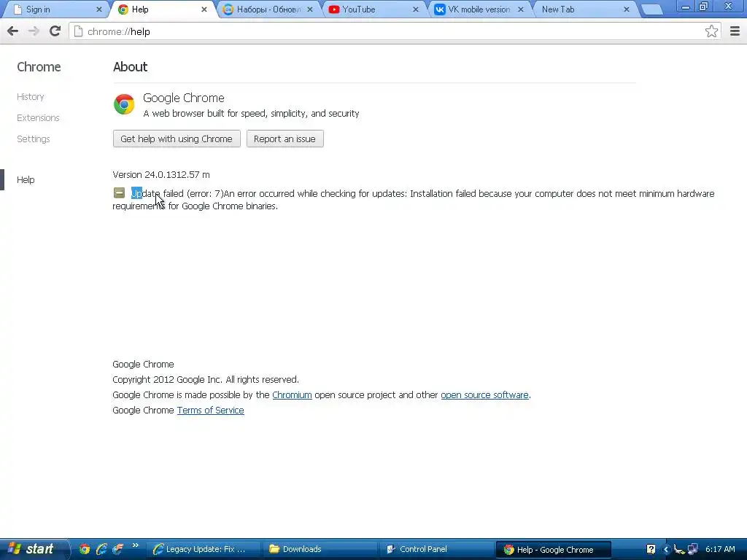Open Extensions in the Chrome sidebar
Viewport: 747px width, 560px height.
click(x=38, y=117)
